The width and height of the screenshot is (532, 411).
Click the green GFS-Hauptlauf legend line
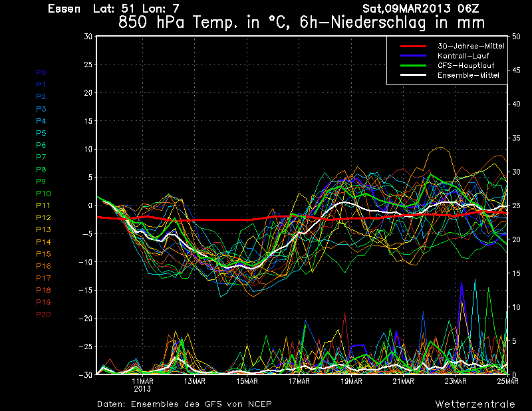pos(413,65)
